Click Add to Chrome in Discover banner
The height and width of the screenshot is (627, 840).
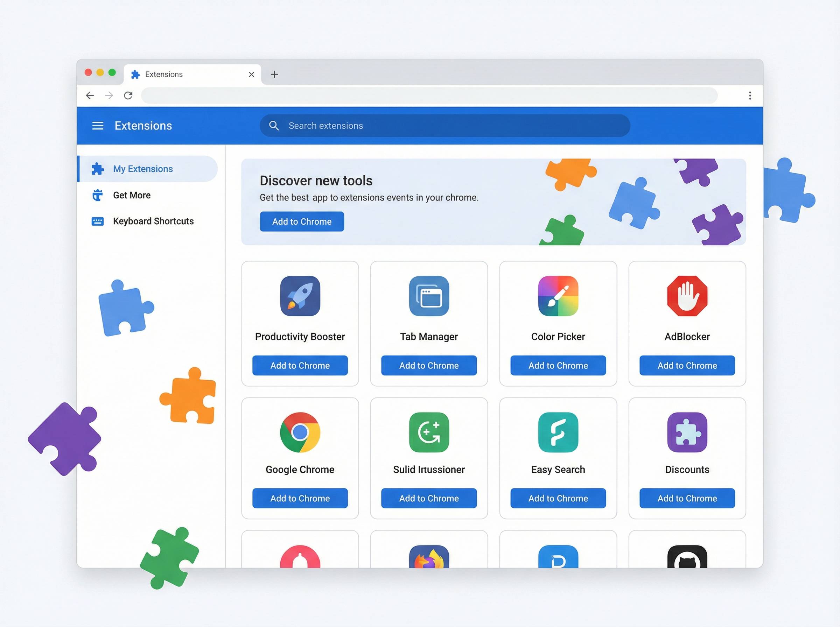(x=302, y=221)
